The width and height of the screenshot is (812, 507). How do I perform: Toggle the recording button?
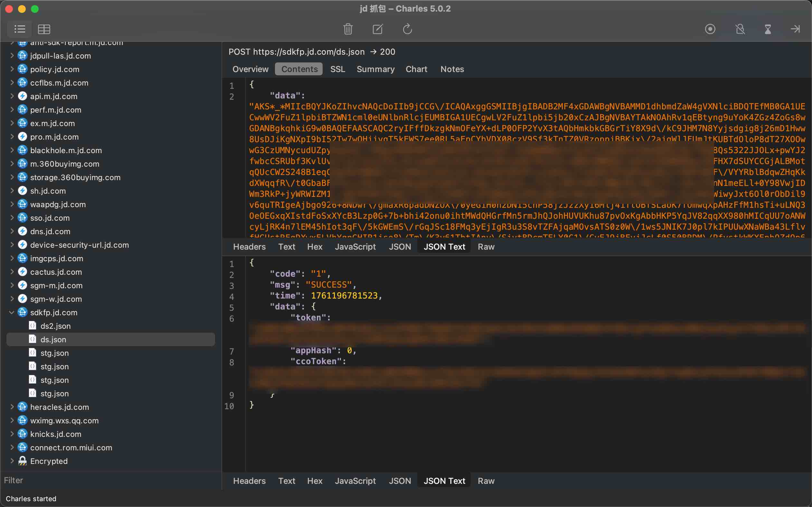710,29
